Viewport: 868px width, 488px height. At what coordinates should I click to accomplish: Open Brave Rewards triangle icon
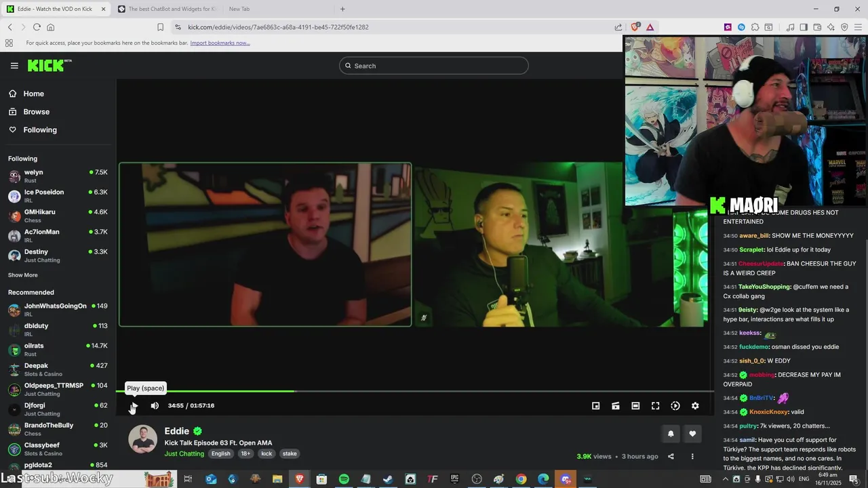(x=650, y=27)
